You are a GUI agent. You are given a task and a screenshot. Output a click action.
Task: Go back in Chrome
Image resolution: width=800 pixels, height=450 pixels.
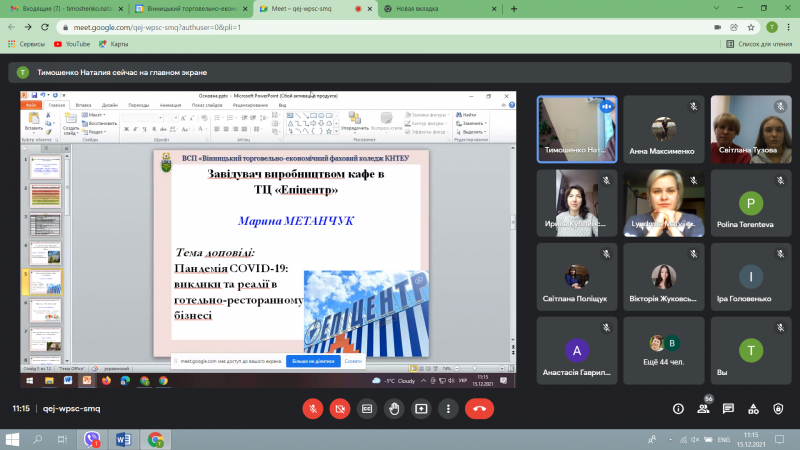click(11, 27)
